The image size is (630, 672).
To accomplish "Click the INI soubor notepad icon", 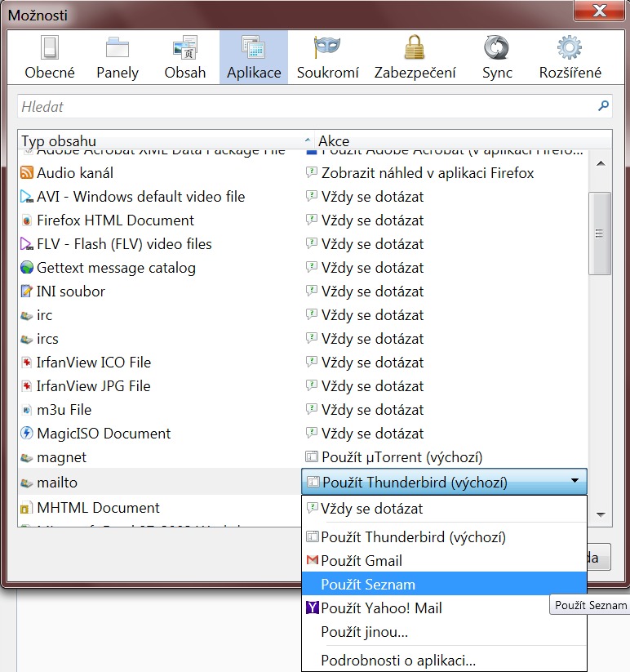I will 27,291.
